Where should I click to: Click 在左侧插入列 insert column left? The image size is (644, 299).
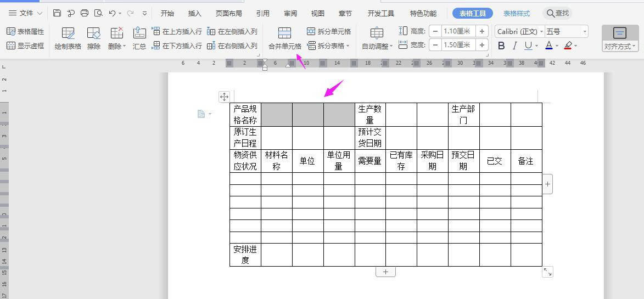point(232,32)
